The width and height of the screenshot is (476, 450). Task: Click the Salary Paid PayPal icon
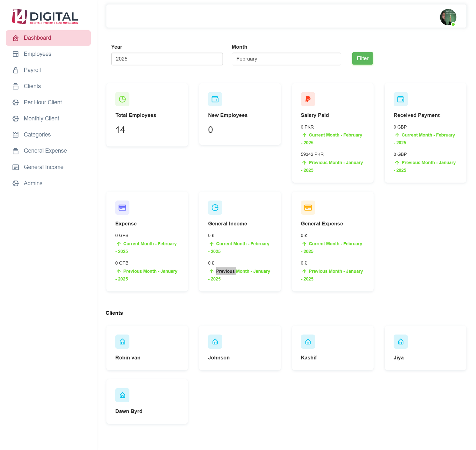click(x=308, y=99)
